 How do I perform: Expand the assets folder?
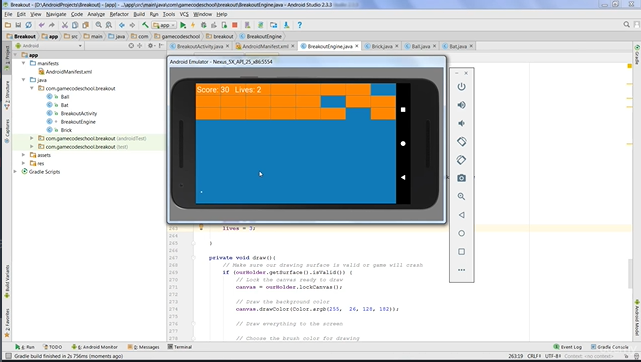[x=23, y=155]
